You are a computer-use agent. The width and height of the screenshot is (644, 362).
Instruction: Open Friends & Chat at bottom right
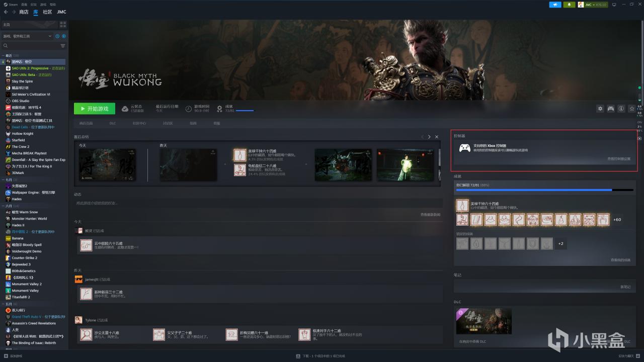click(629, 356)
